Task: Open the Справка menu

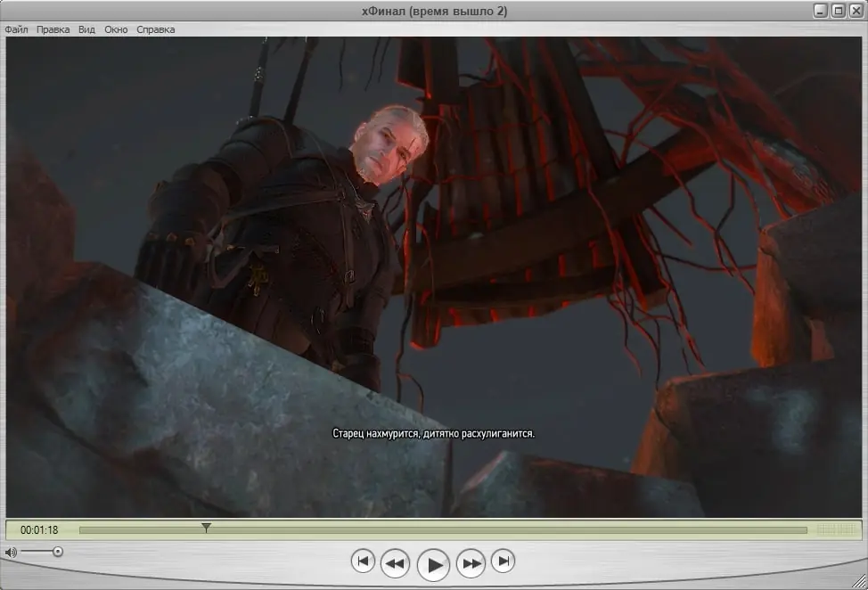Action: [x=156, y=29]
